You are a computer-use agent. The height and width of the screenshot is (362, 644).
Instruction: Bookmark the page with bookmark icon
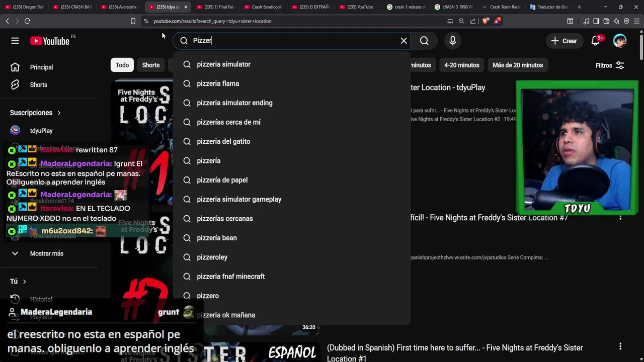coord(133,21)
